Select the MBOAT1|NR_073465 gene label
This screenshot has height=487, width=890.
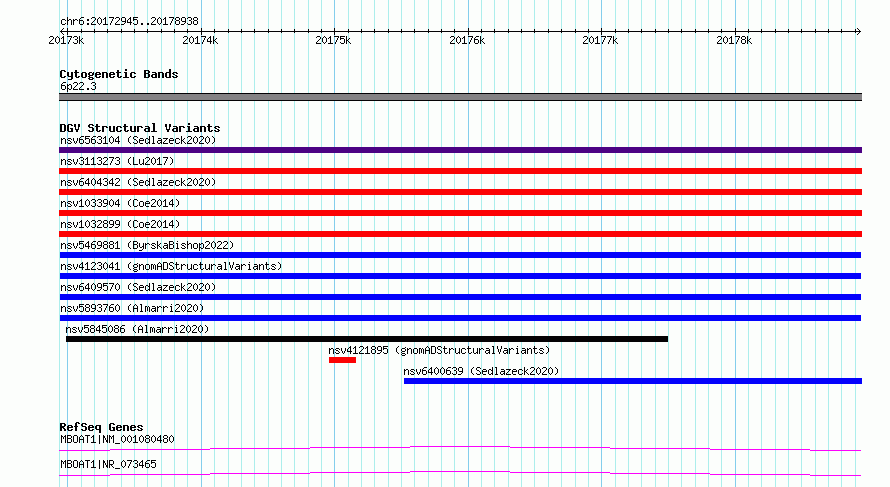coord(108,464)
